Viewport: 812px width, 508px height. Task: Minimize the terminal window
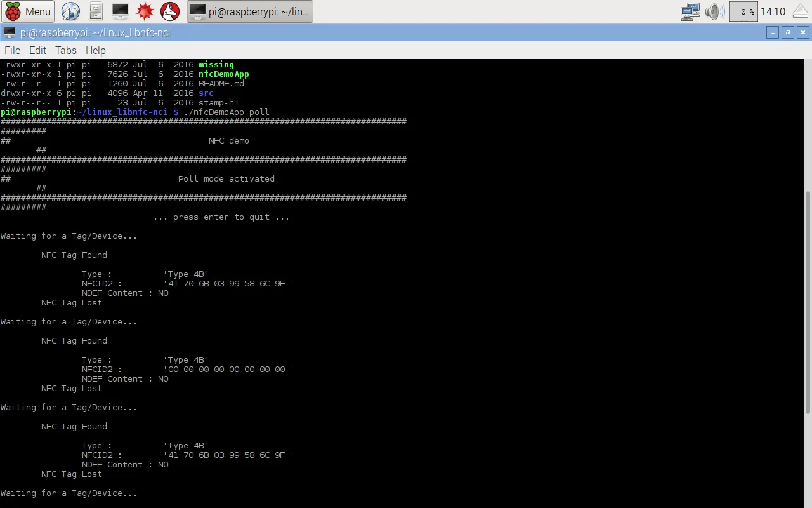772,32
